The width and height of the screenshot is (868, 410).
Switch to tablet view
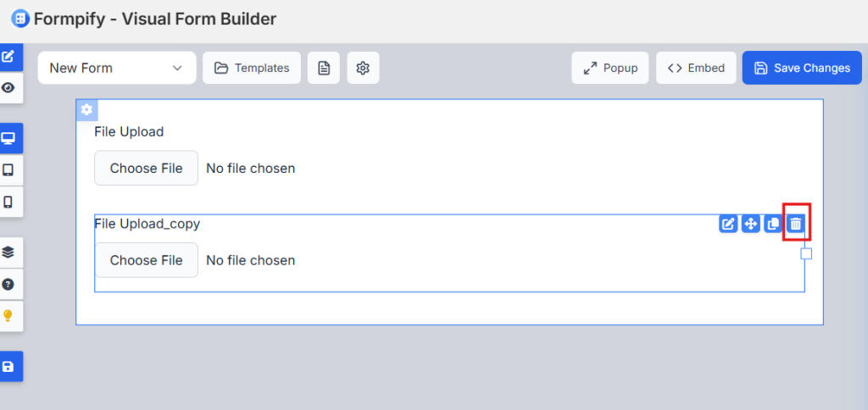(x=8, y=169)
